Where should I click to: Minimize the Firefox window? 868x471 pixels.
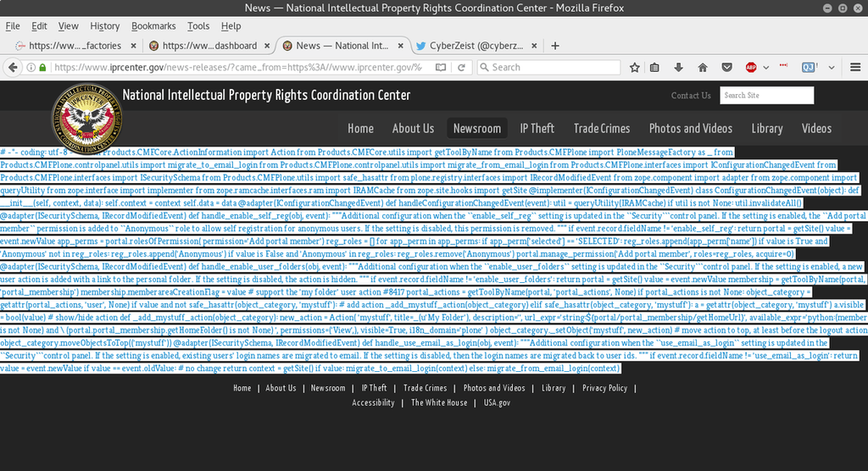coord(827,8)
